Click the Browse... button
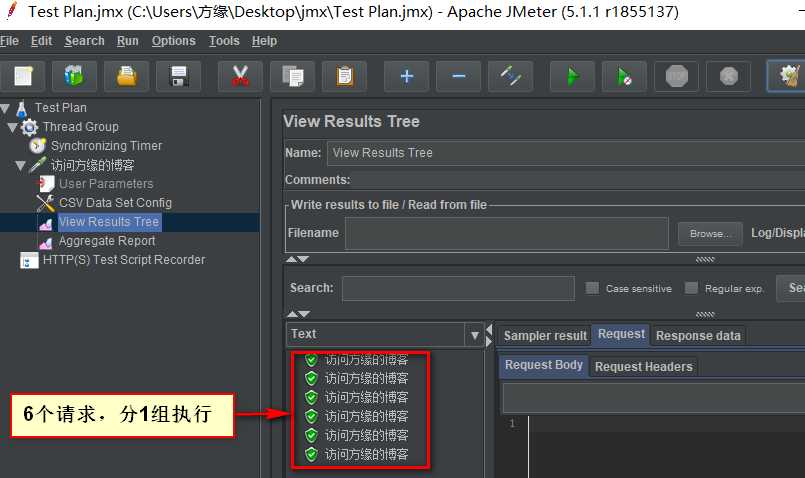 710,234
